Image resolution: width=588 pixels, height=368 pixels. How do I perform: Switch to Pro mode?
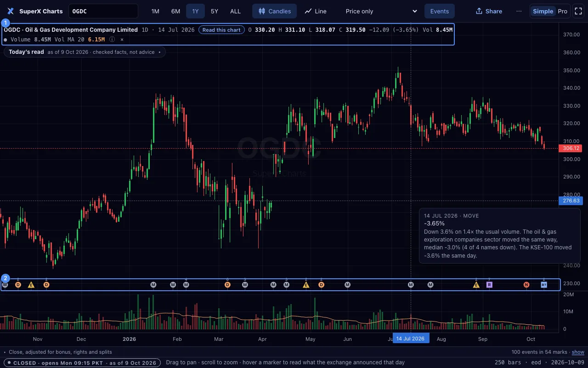click(563, 11)
